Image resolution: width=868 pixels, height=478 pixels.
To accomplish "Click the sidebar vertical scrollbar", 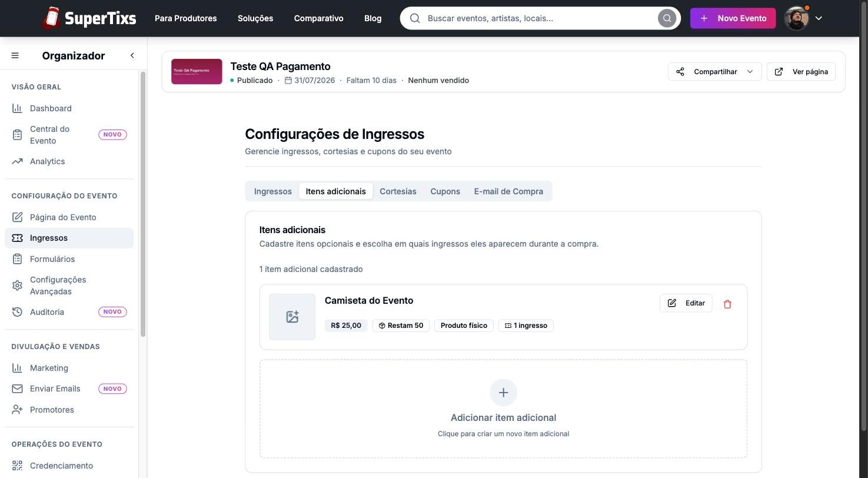I will click(x=143, y=204).
